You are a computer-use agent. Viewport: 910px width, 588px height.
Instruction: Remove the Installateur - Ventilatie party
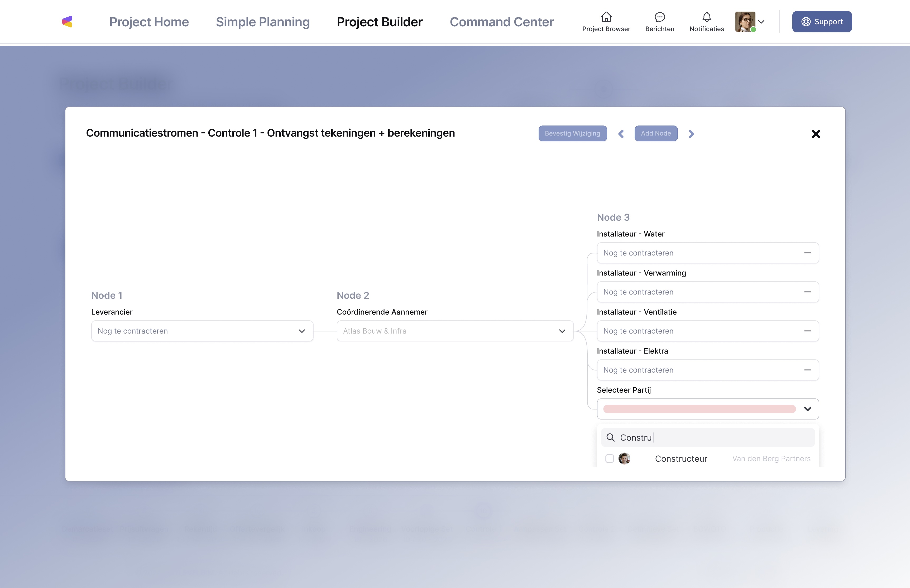[807, 331]
